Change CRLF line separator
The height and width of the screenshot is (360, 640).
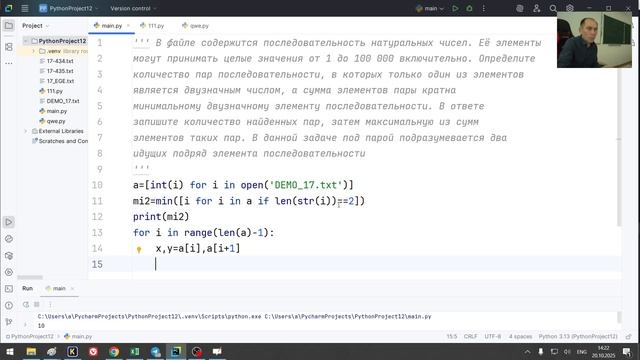point(470,336)
